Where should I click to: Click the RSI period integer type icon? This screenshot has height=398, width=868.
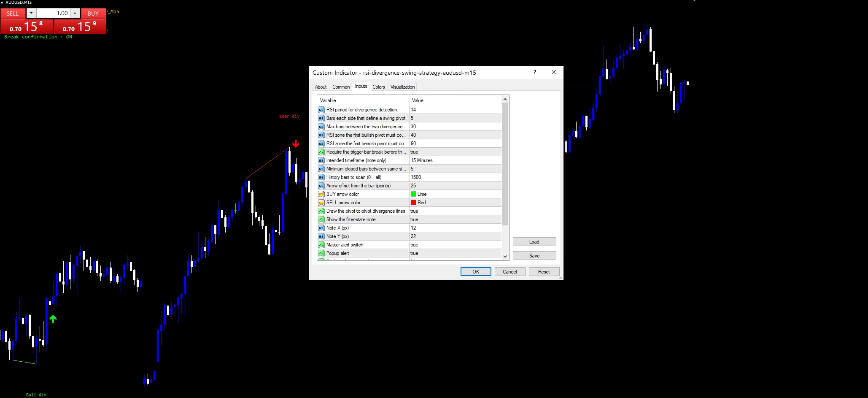[321, 110]
